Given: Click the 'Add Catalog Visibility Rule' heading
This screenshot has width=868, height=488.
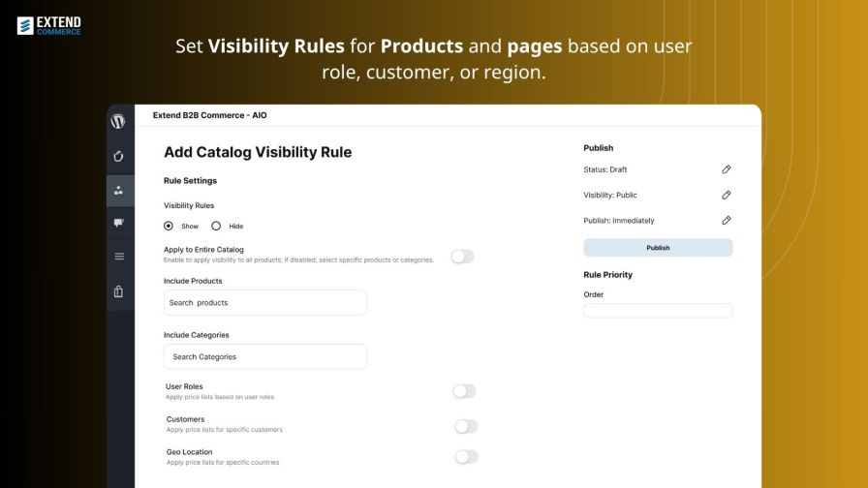Looking at the screenshot, I should [258, 152].
